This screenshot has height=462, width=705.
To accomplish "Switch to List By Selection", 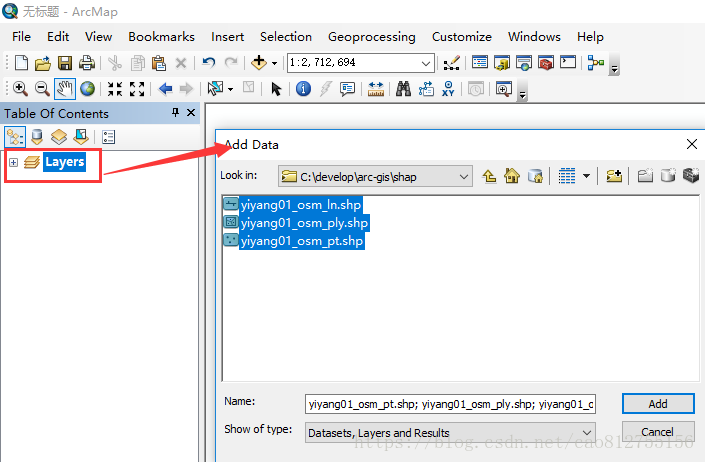I will pyautogui.click(x=81, y=137).
